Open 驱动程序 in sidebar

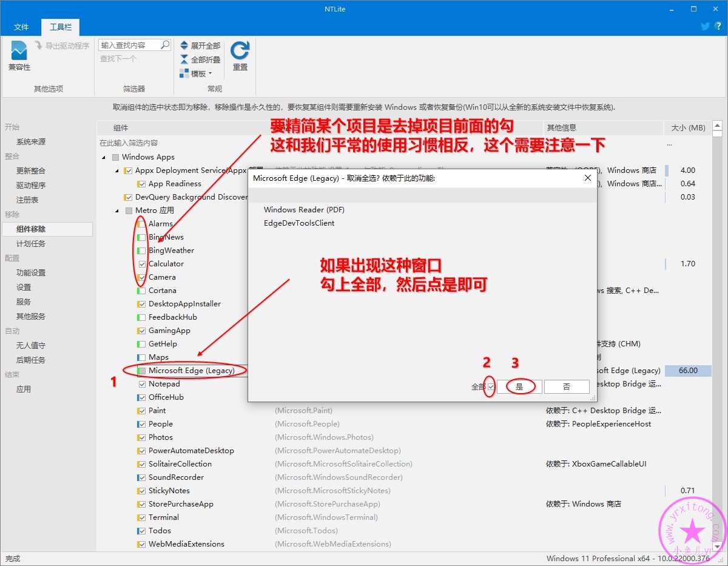coord(31,185)
